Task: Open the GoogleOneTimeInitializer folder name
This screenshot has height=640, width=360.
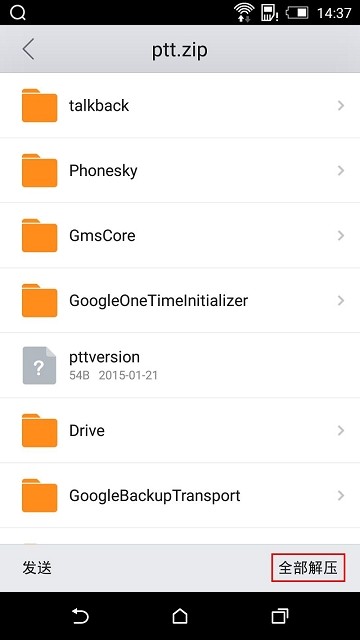Action: (x=158, y=301)
